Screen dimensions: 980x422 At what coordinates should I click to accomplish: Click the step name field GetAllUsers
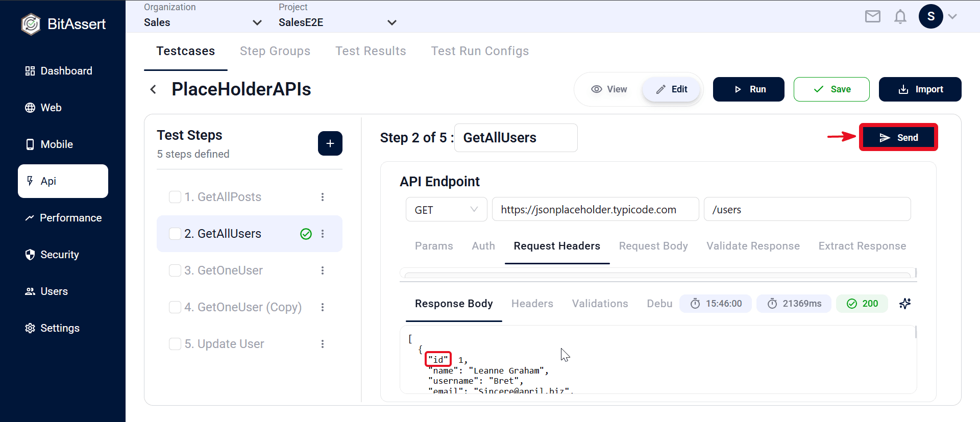[x=516, y=138]
